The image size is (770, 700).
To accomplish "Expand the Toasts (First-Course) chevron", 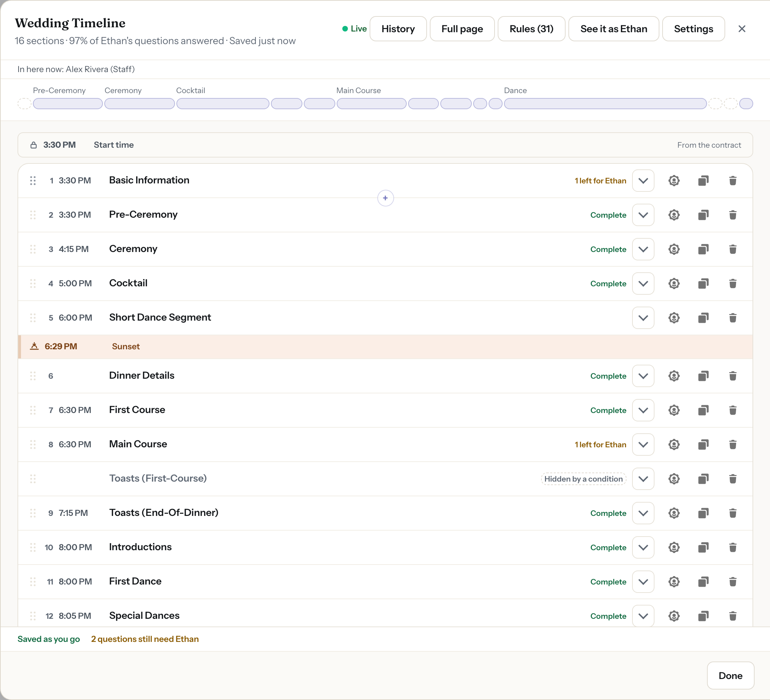I will tap(643, 479).
